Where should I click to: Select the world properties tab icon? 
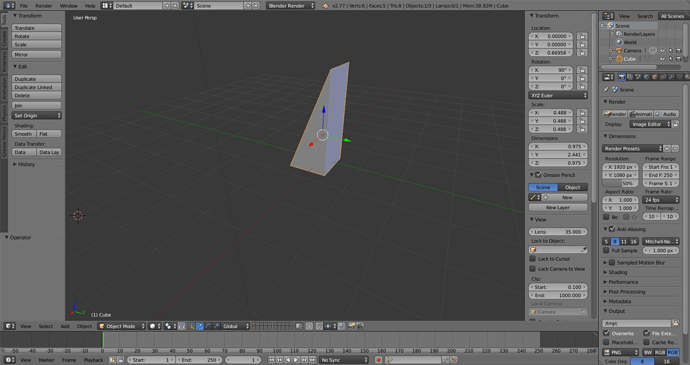pos(646,77)
